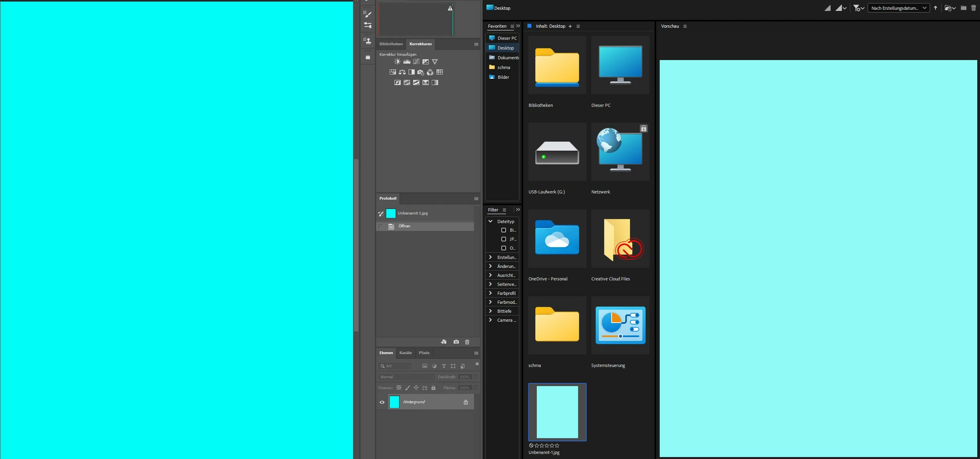This screenshot has width=980, height=459.
Task: Switch to the Bibliotheken tab
Action: (391, 44)
